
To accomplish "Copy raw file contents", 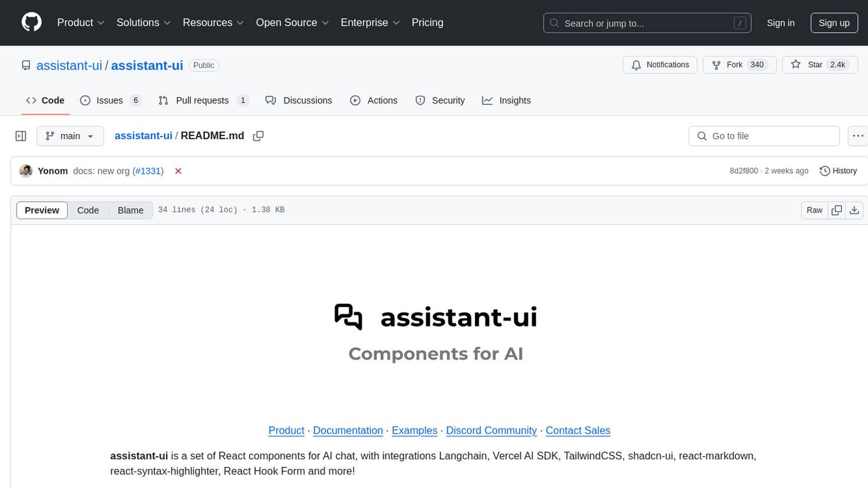I will click(x=837, y=210).
